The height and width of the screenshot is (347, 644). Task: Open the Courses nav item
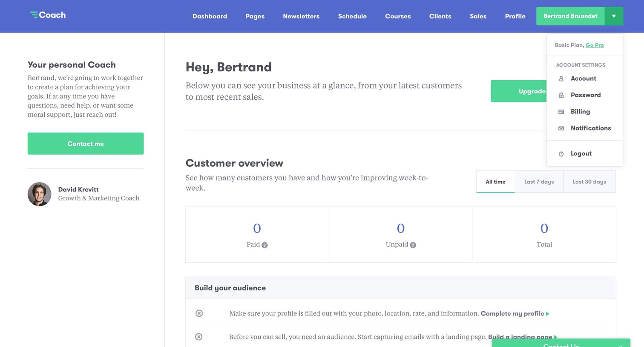pos(398,16)
